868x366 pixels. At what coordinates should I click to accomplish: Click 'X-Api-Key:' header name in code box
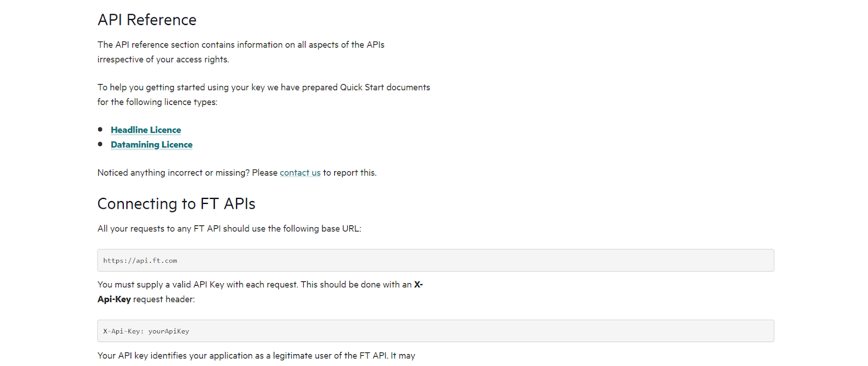[124, 331]
